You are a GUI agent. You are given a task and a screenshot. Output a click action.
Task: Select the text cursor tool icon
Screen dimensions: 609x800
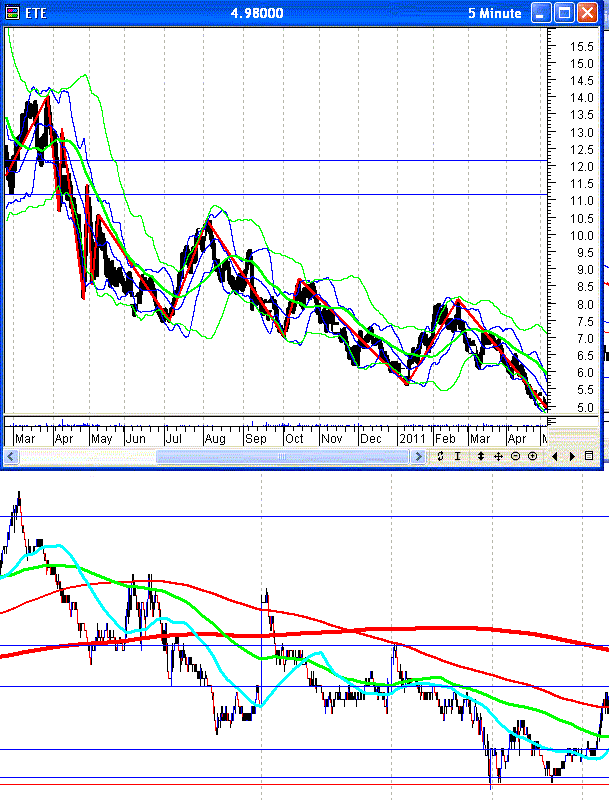(457, 456)
